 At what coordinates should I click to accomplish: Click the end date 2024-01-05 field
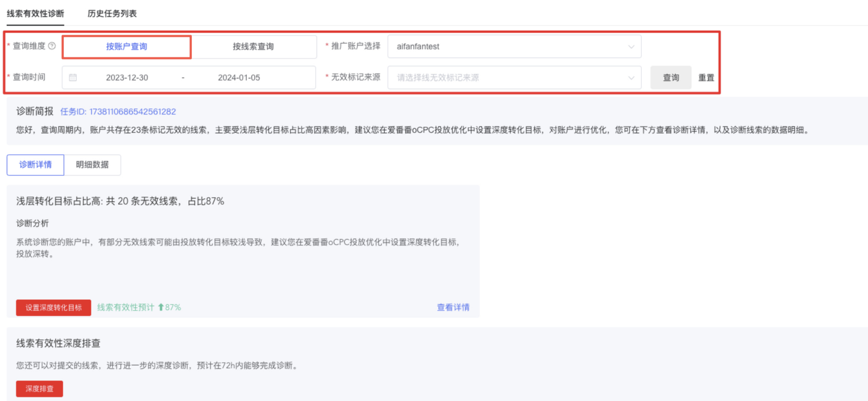click(x=239, y=78)
